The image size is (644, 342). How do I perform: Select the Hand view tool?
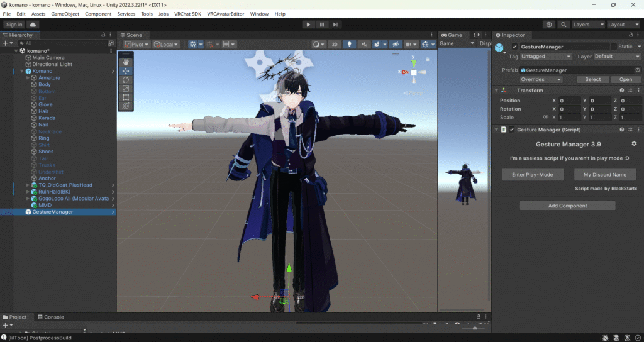tap(126, 62)
